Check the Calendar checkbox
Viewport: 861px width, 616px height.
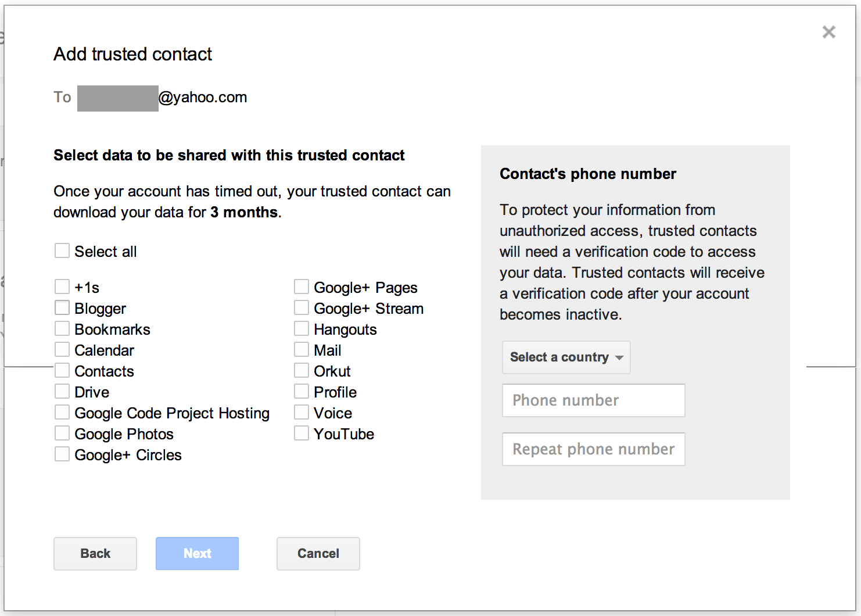click(62, 349)
